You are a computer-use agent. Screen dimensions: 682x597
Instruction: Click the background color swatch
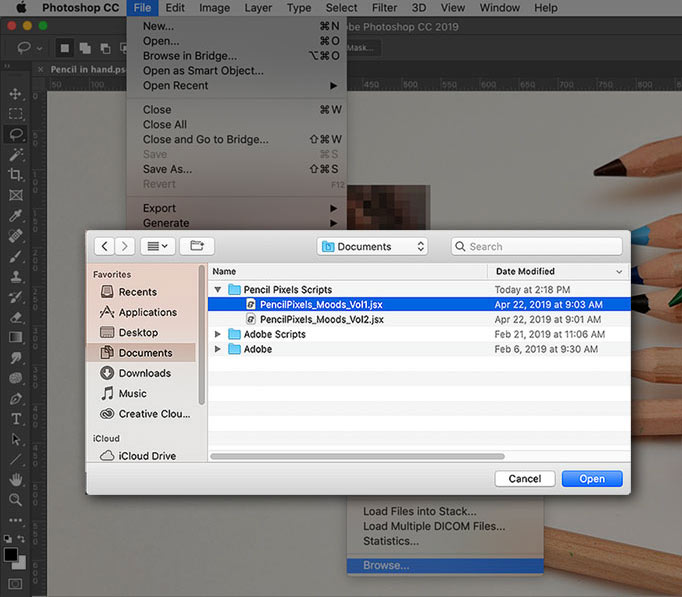pos(21,564)
